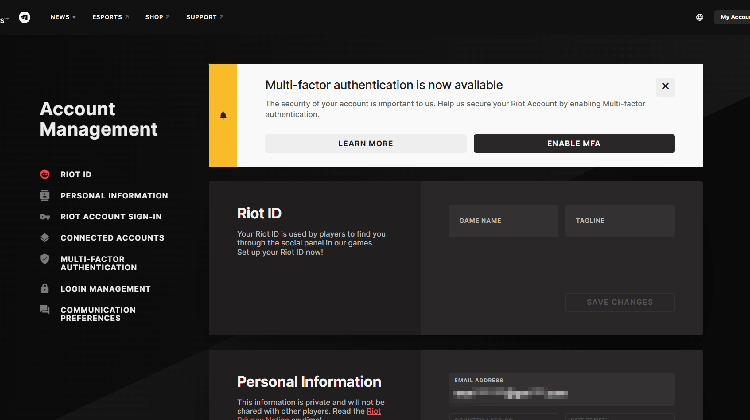Click the key icon for Riot Account Sign-In
The image size is (750, 420).
pyautogui.click(x=44, y=217)
